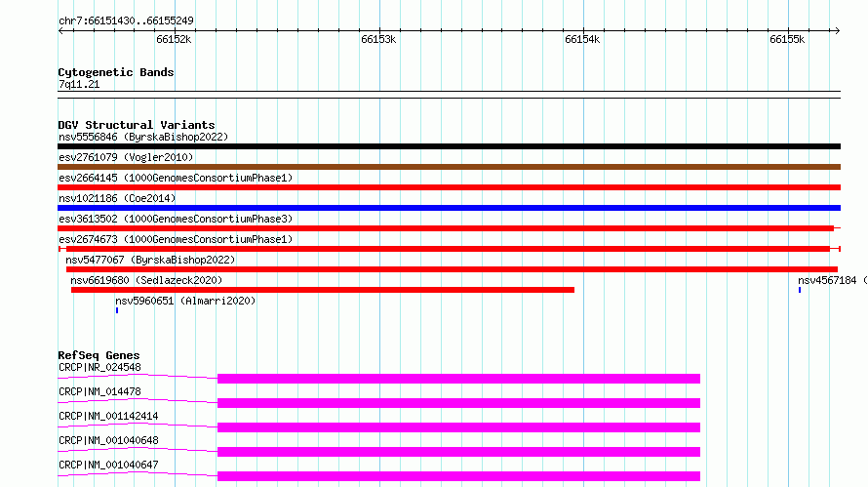Click the left arrow of the ruler
The image size is (868, 487).
coord(60,30)
